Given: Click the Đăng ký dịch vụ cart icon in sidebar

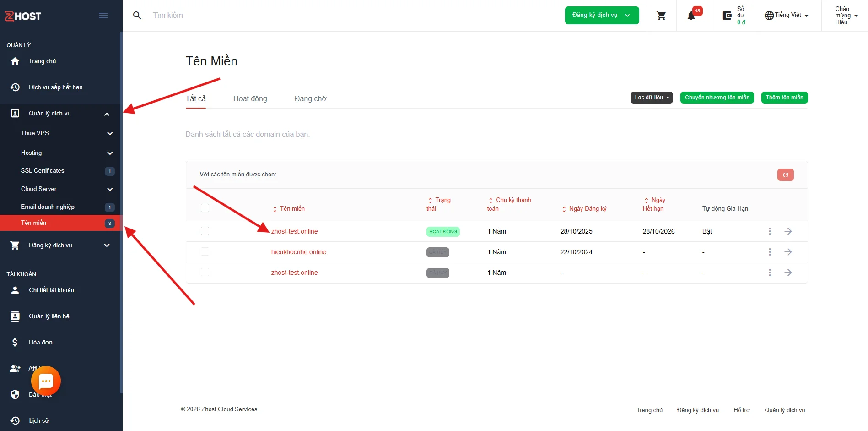Looking at the screenshot, I should point(15,246).
